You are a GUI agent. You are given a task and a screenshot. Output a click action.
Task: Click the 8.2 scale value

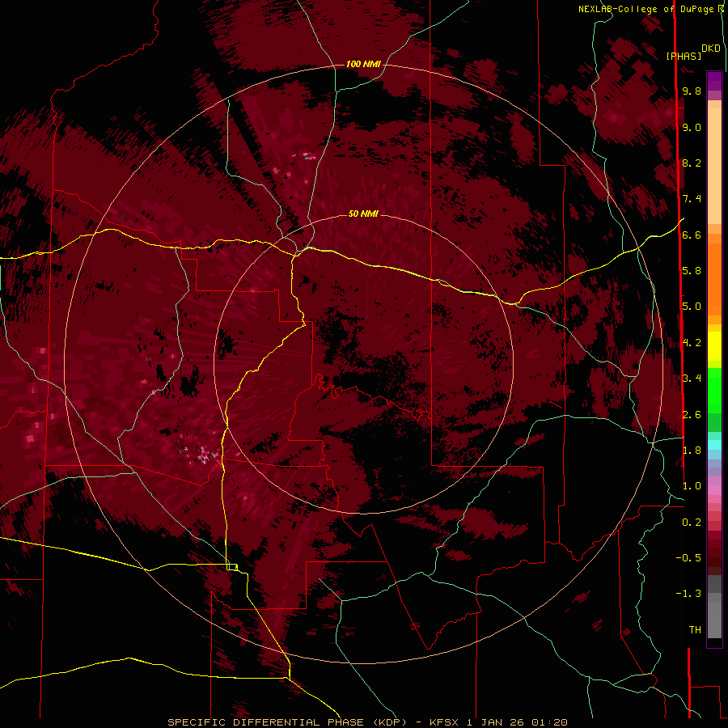point(692,163)
